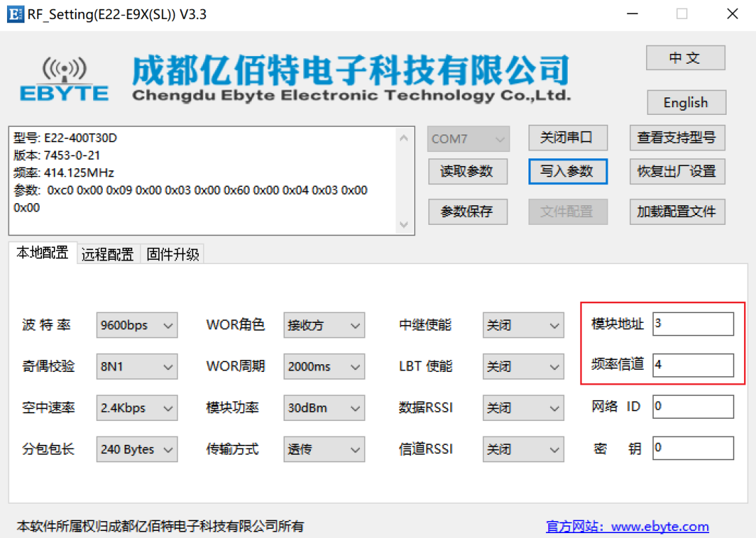Click the 网络 ID input field
Screen dimensions: 756x538
point(693,407)
